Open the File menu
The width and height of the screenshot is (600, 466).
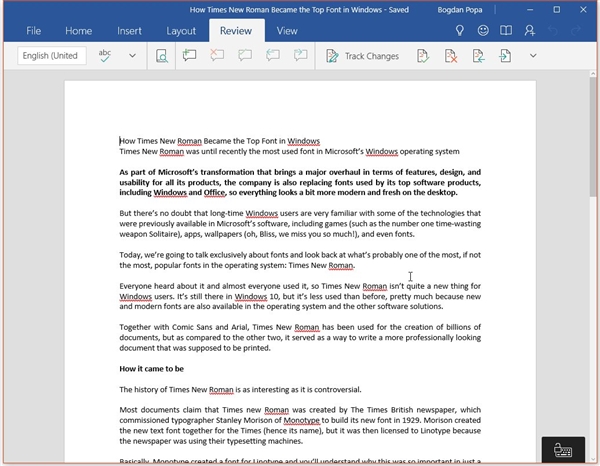pos(33,31)
